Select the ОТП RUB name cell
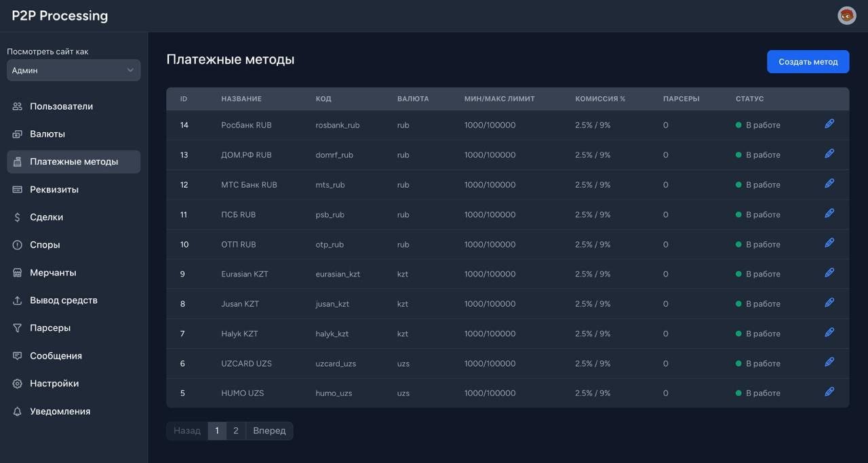This screenshot has height=463, width=868. pyautogui.click(x=239, y=245)
